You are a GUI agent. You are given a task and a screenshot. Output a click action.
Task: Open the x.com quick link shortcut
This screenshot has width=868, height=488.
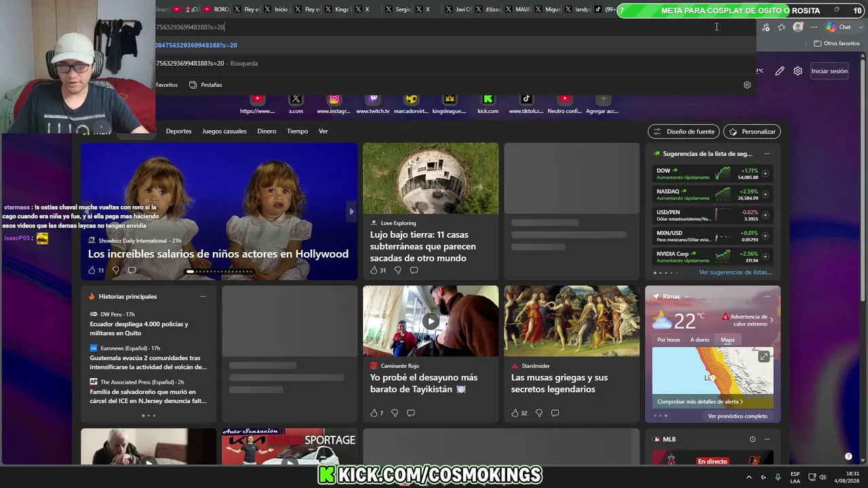pos(296,104)
